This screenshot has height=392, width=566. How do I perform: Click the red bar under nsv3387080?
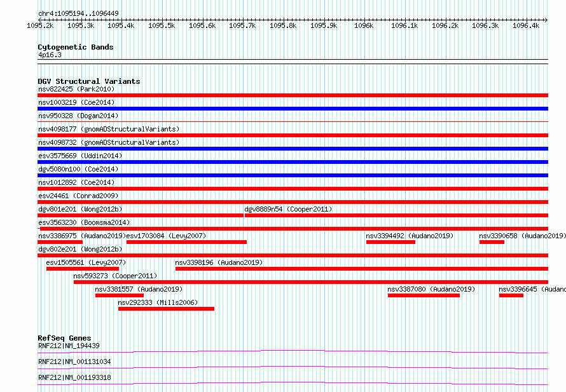[424, 295]
